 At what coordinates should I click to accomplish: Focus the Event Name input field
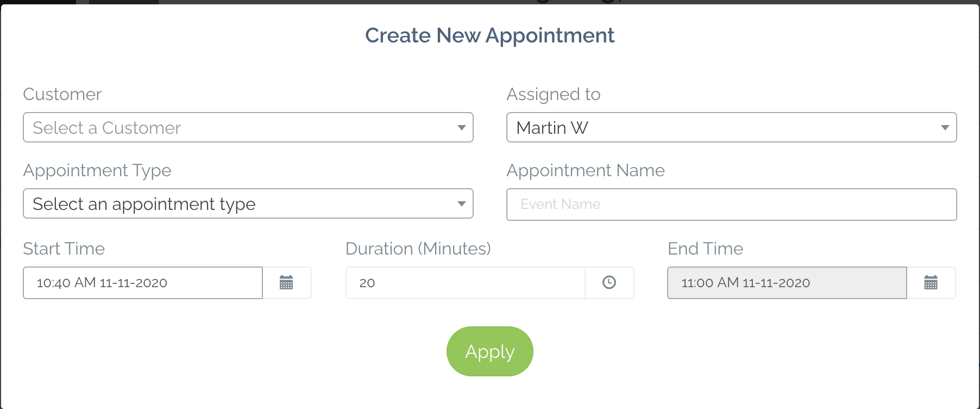coord(731,205)
